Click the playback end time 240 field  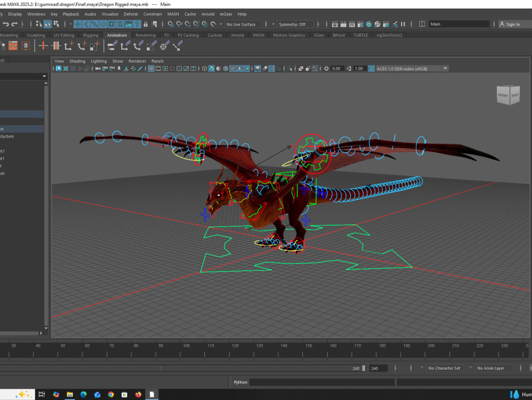pyautogui.click(x=378, y=368)
